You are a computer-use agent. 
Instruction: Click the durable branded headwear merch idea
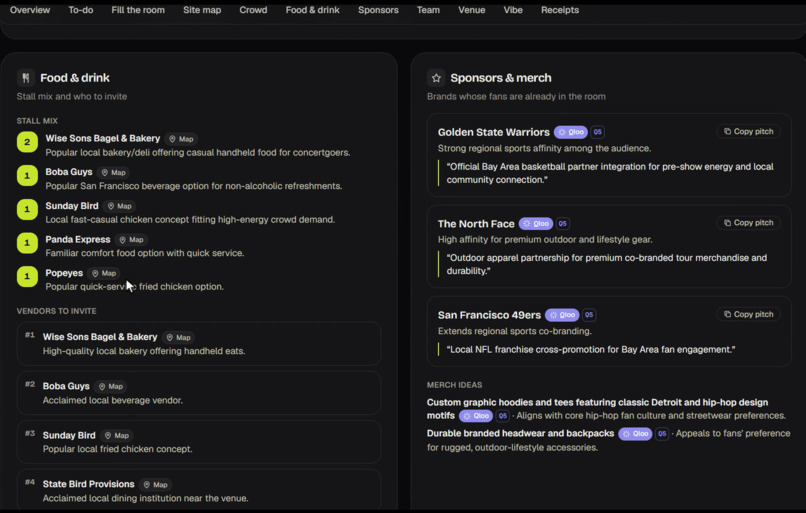point(520,433)
